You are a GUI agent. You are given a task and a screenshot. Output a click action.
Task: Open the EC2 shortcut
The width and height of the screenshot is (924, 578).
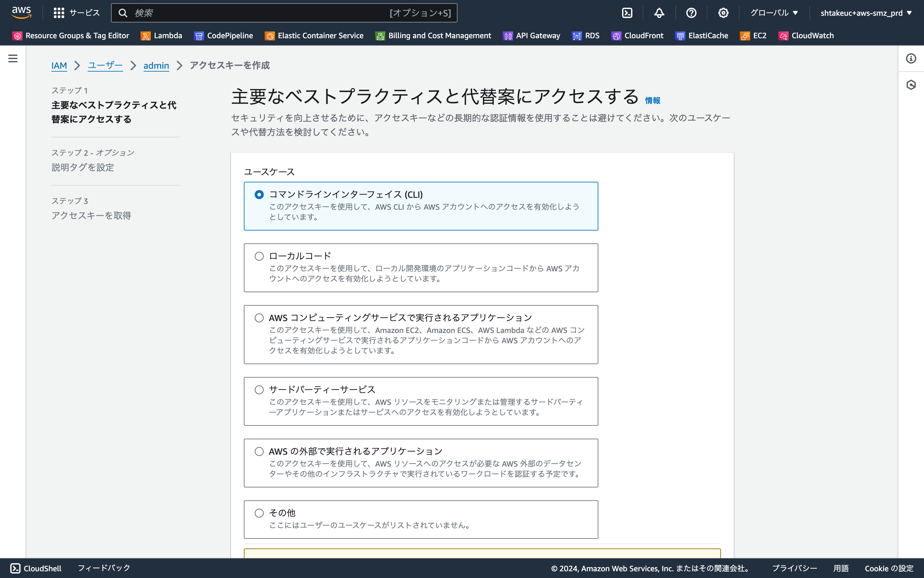tap(753, 36)
